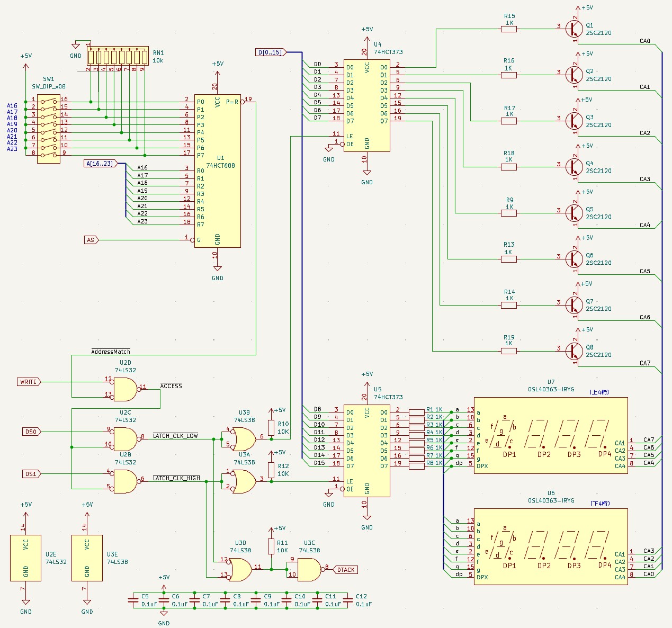Select the Q8 2SC2120 transistor symbol
672x628 pixels.
(572, 351)
